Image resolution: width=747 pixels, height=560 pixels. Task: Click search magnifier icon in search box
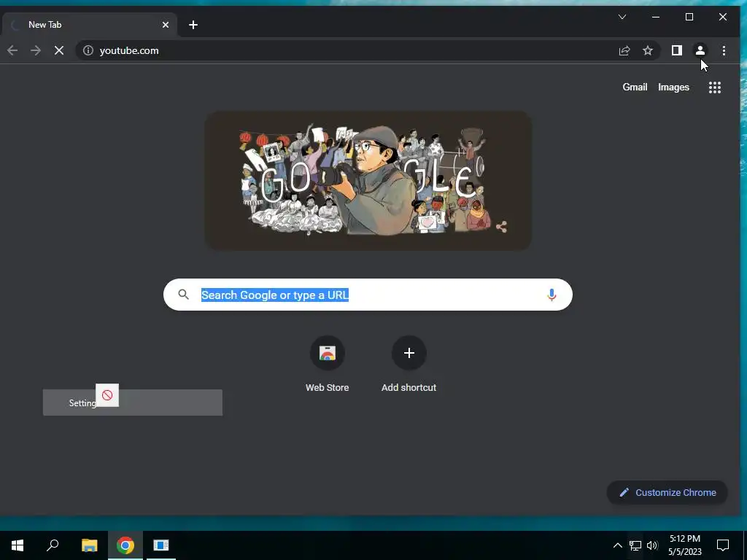pos(183,295)
